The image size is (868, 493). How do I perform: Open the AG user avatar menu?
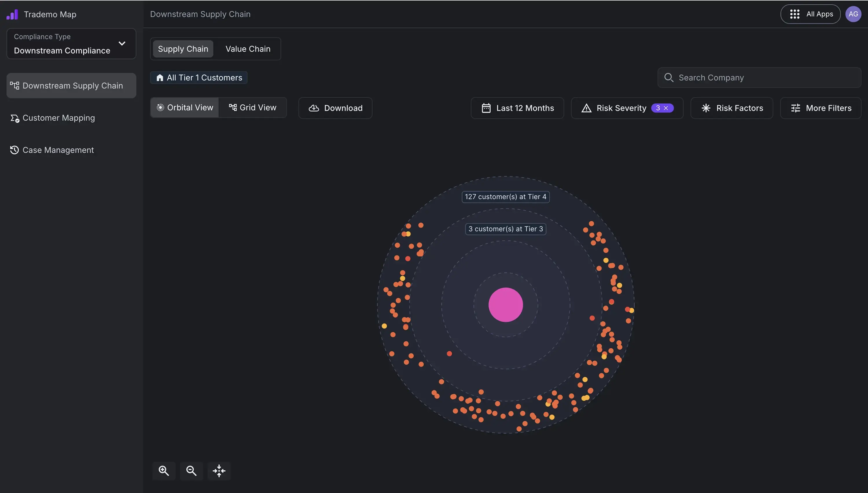(853, 14)
